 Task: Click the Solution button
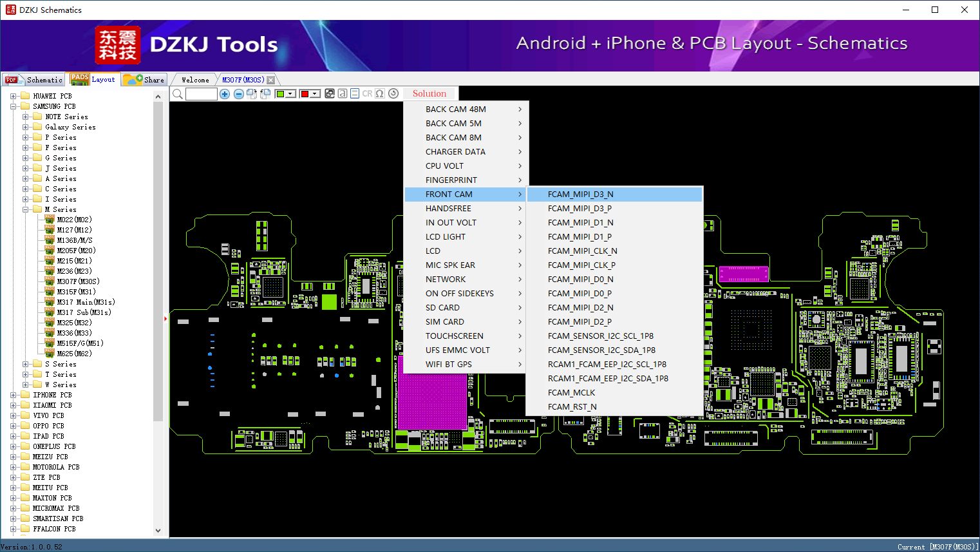(429, 93)
